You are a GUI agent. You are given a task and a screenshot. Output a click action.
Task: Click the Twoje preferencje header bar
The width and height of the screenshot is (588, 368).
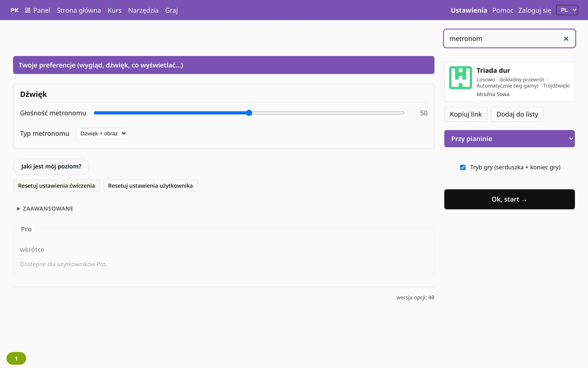point(224,65)
